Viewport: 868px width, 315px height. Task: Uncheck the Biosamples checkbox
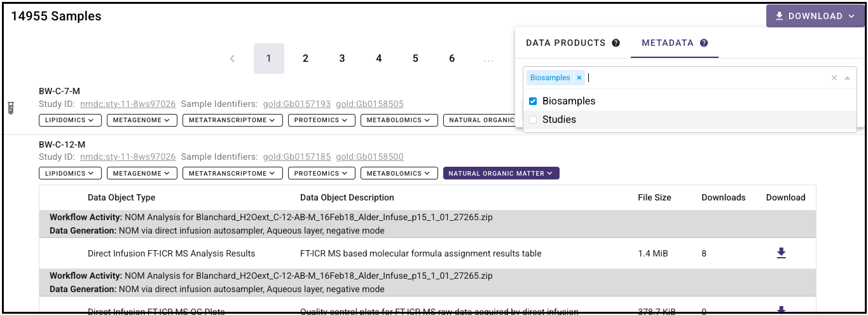pyautogui.click(x=533, y=101)
